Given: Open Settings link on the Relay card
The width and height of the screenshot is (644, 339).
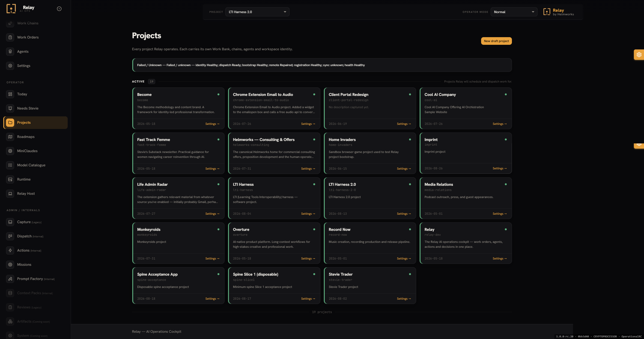Looking at the screenshot, I should tap(500, 259).
